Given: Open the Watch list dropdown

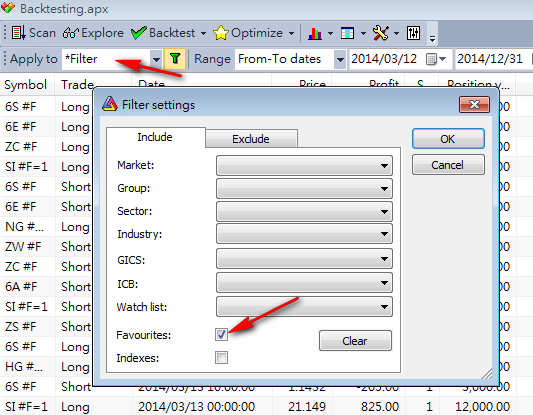Looking at the screenshot, I should tap(304, 307).
